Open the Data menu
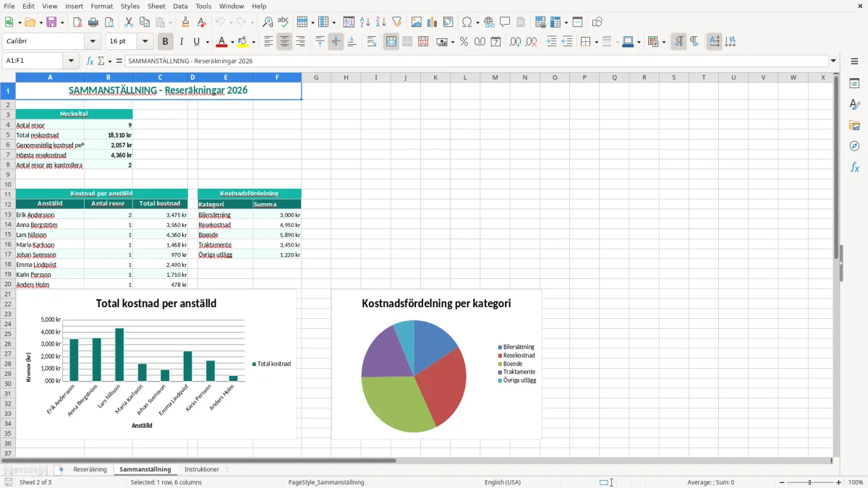This screenshot has width=868, height=488. (180, 6)
